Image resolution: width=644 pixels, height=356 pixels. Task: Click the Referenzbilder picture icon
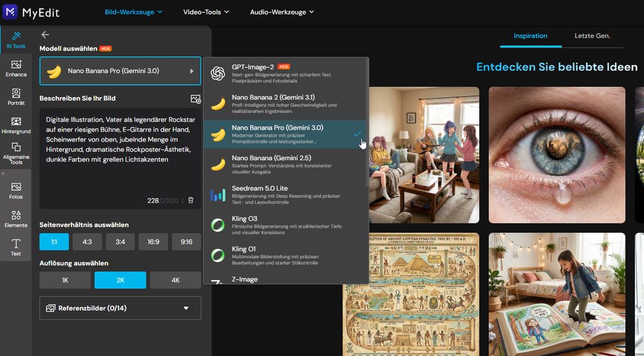coord(50,308)
